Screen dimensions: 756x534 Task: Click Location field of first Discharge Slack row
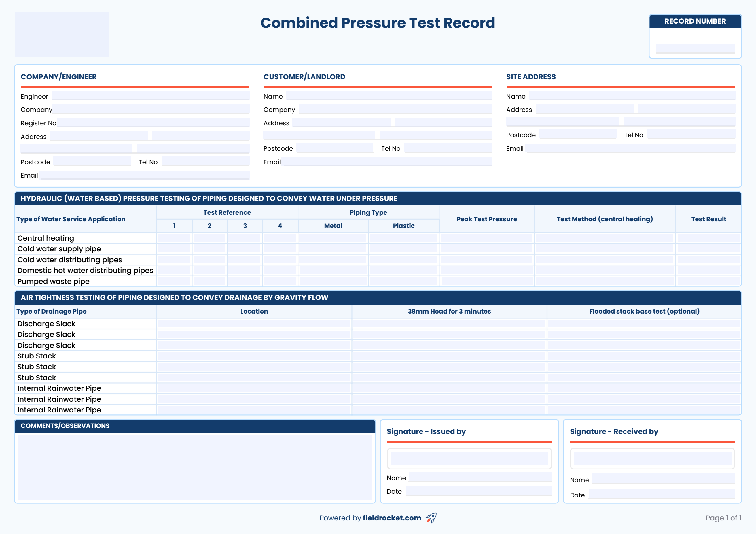click(254, 324)
